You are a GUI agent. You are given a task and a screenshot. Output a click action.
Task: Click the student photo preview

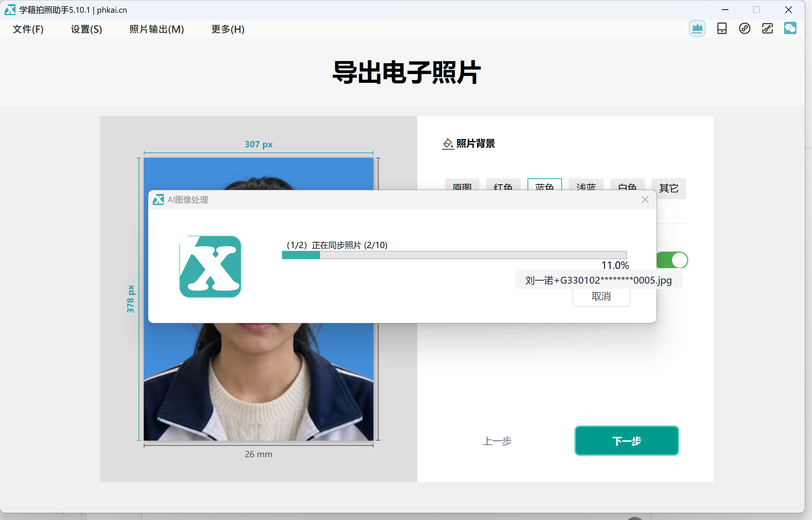click(x=258, y=381)
